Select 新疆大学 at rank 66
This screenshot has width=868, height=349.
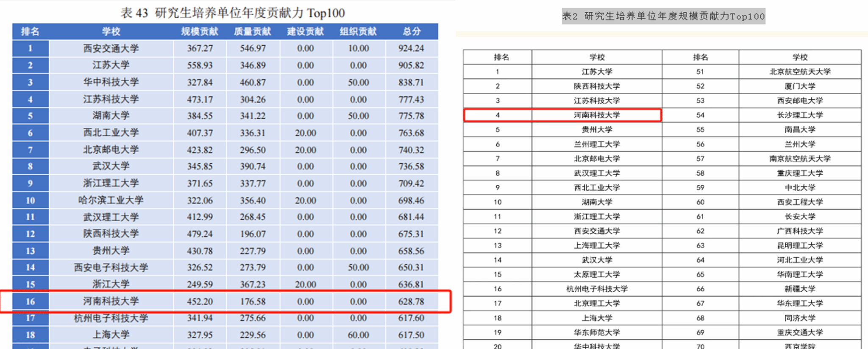(x=800, y=289)
